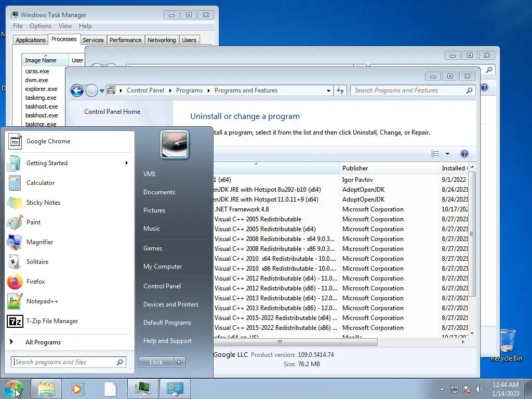
Task: Click Control Panel Home link
Action: click(112, 112)
